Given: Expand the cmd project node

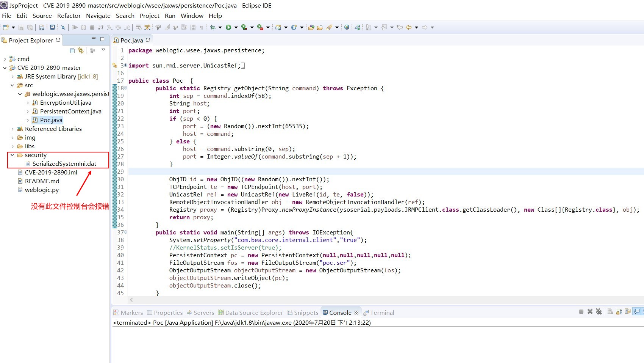Looking at the screenshot, I should 5,59.
